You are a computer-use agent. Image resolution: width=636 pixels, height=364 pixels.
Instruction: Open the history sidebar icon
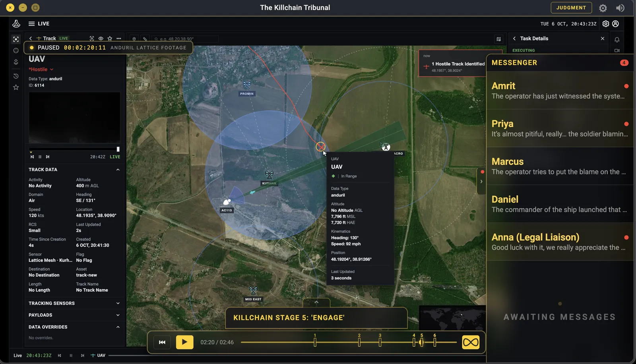tap(16, 76)
